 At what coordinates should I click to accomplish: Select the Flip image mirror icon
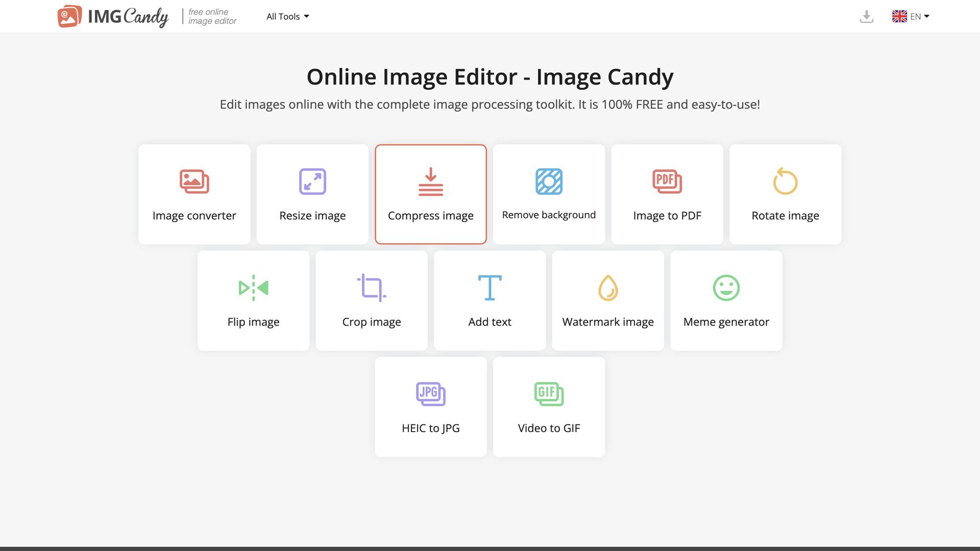click(x=253, y=288)
